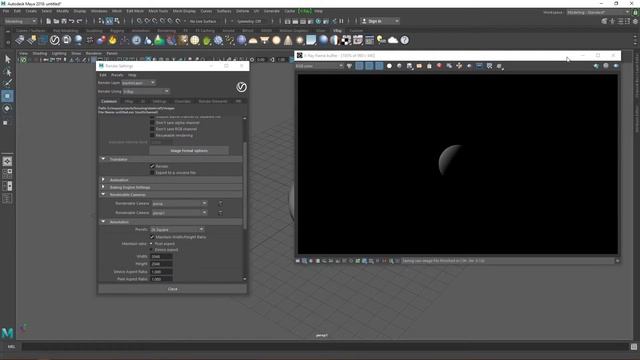Open the RGB color channel dropdown in VFB
The image size is (640, 360).
320,66
